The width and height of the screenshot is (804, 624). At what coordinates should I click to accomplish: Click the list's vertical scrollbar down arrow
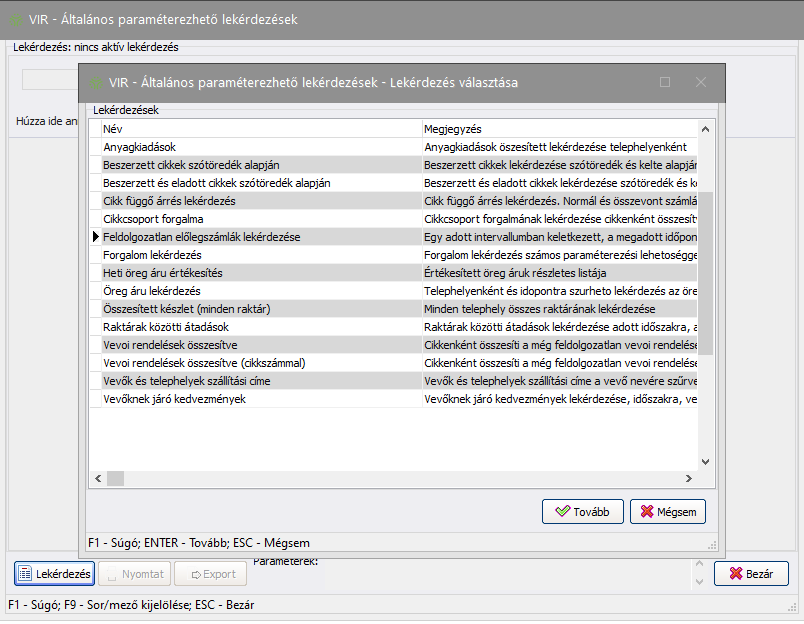pos(705,461)
